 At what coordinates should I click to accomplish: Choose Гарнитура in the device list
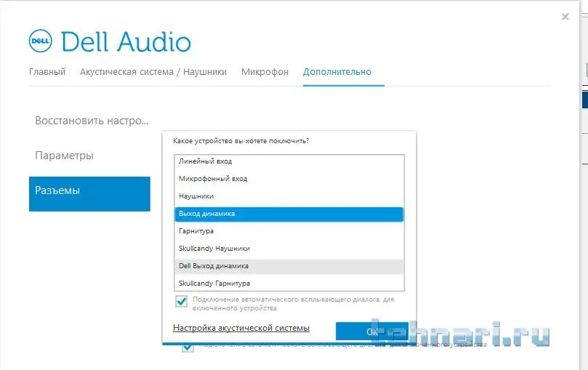[289, 231]
